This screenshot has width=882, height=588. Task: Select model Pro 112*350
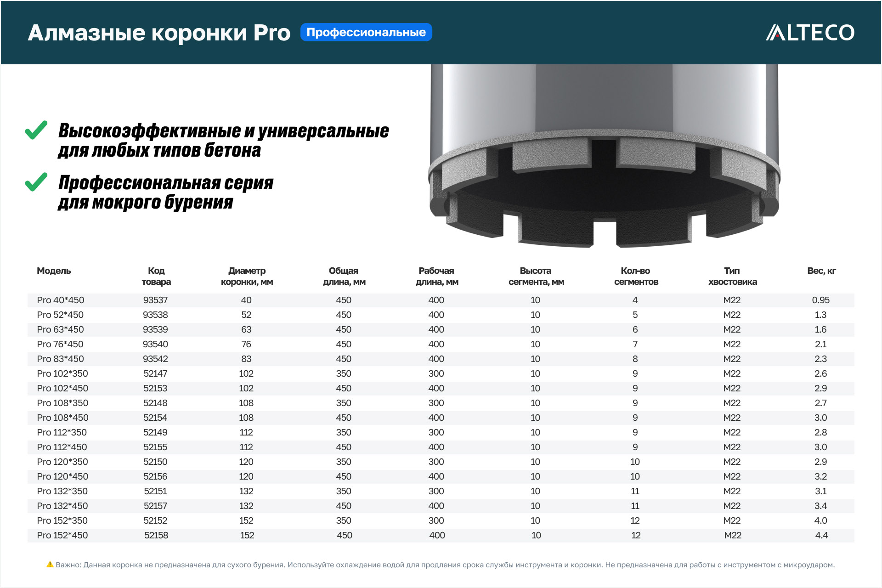point(62,432)
